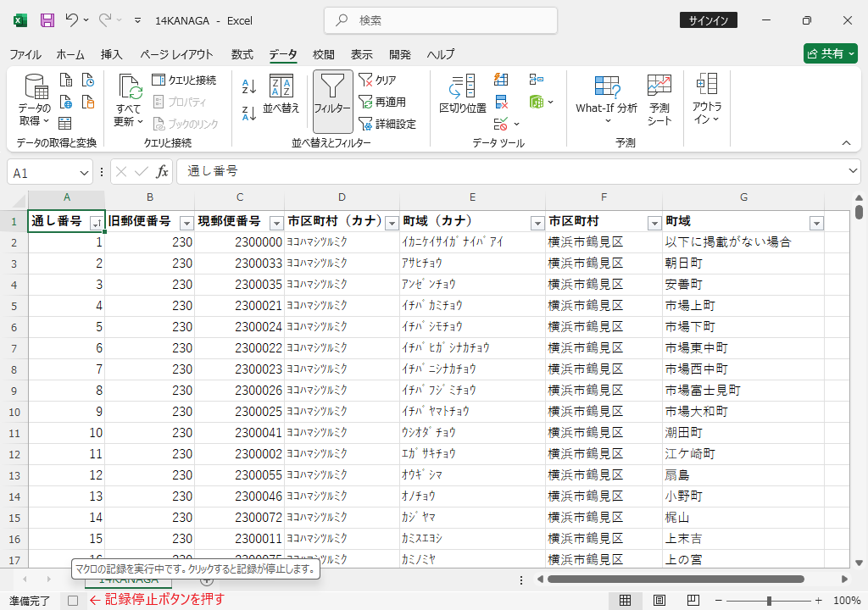Toggle the フィルター button off
868x610 pixels.
(332, 102)
